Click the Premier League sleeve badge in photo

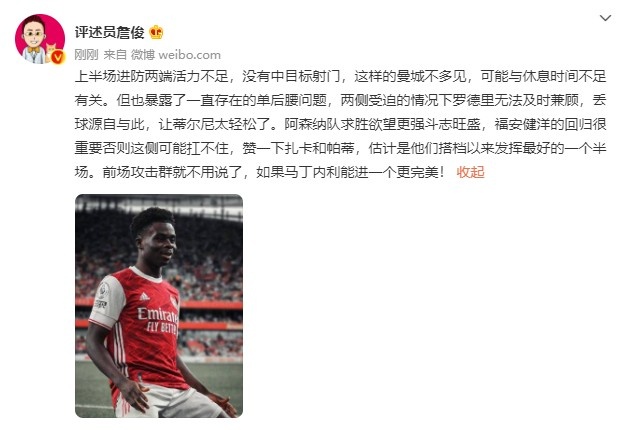[x=104, y=290]
